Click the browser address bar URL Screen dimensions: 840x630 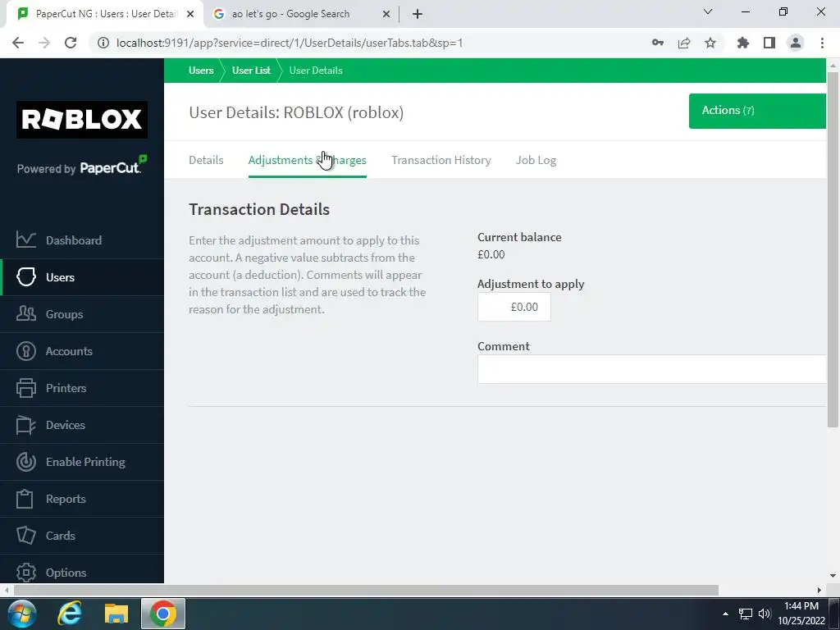click(x=290, y=43)
